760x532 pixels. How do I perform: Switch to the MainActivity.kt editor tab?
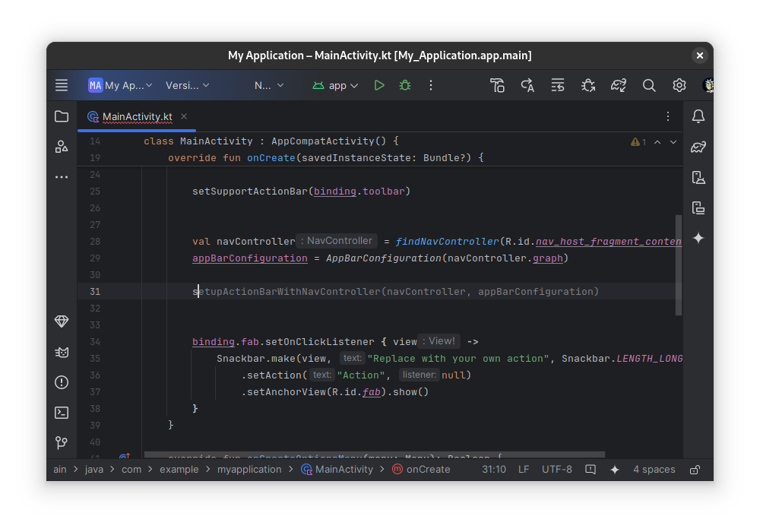tap(137, 118)
